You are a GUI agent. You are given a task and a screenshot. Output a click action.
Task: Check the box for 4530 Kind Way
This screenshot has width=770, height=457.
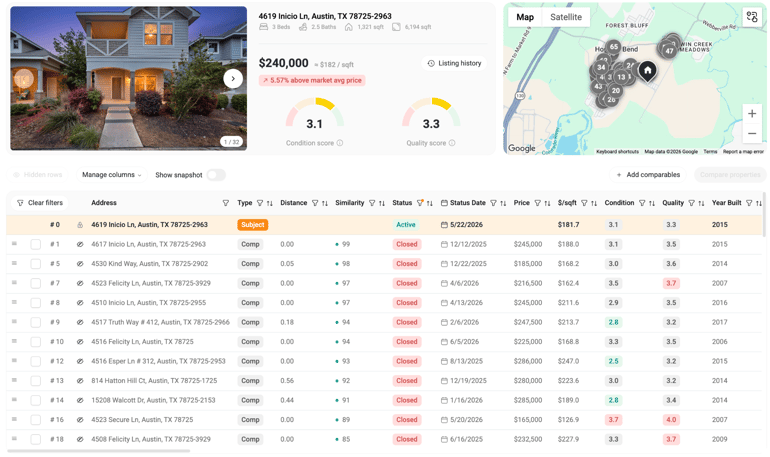[x=35, y=264]
